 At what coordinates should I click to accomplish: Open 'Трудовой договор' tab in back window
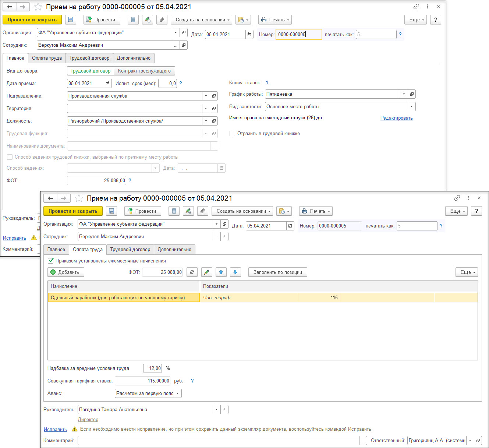pyautogui.click(x=89, y=58)
